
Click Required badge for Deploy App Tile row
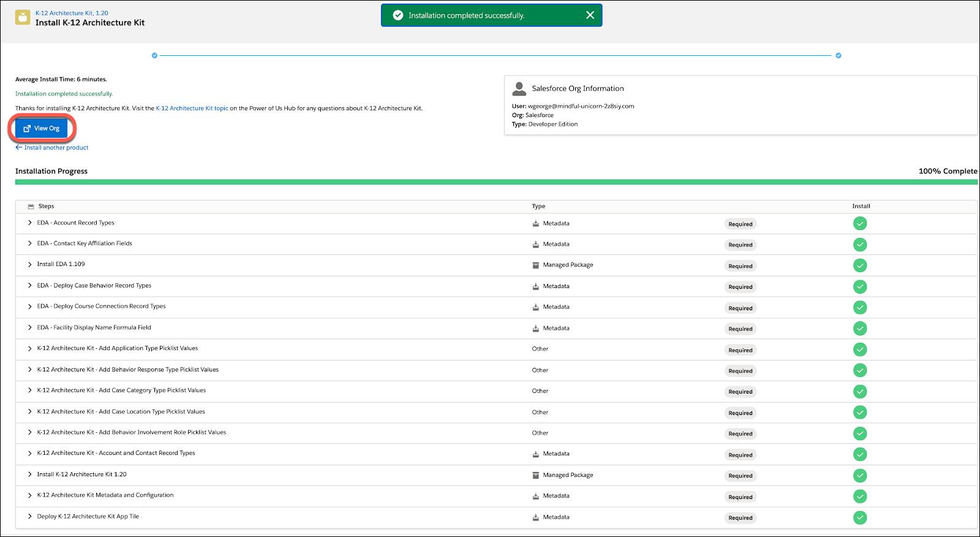tap(741, 518)
